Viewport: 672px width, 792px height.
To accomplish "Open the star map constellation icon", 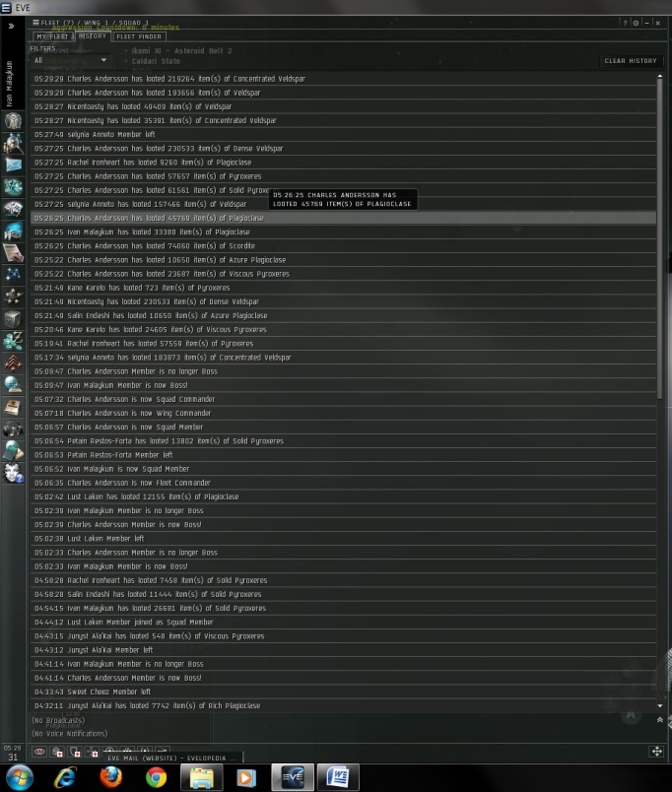I will tap(13, 274).
